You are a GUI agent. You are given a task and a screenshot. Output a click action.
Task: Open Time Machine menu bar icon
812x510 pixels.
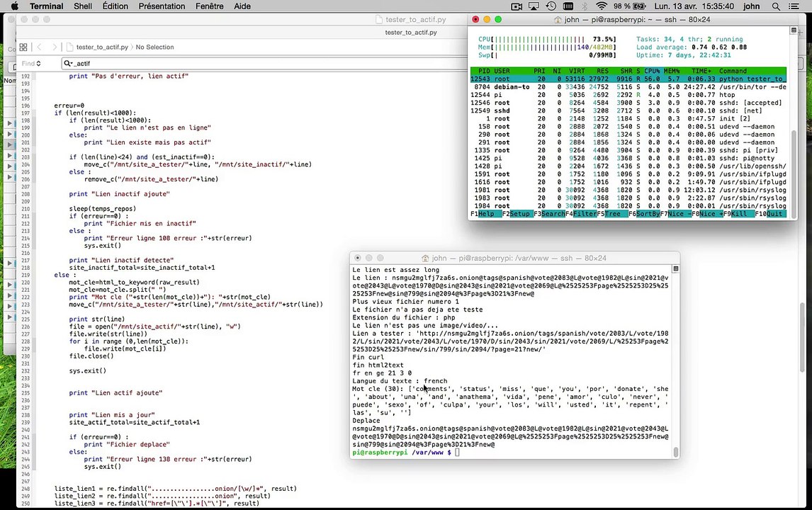(552, 6)
